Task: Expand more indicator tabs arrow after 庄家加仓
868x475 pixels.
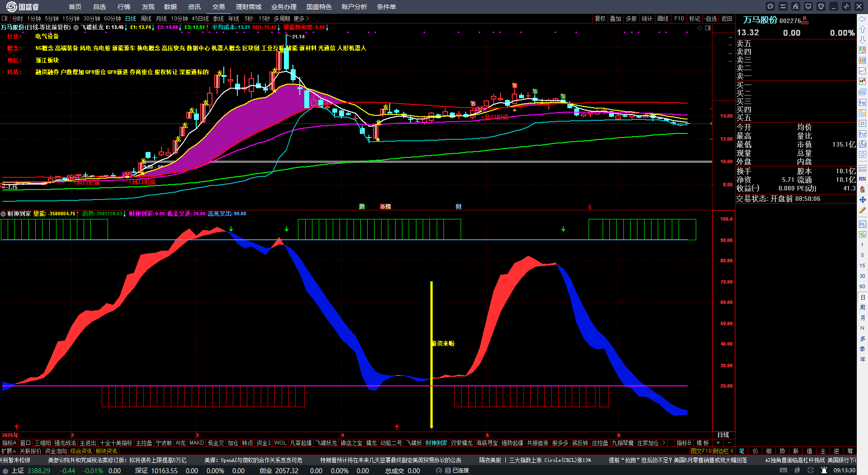Action: 664,443
